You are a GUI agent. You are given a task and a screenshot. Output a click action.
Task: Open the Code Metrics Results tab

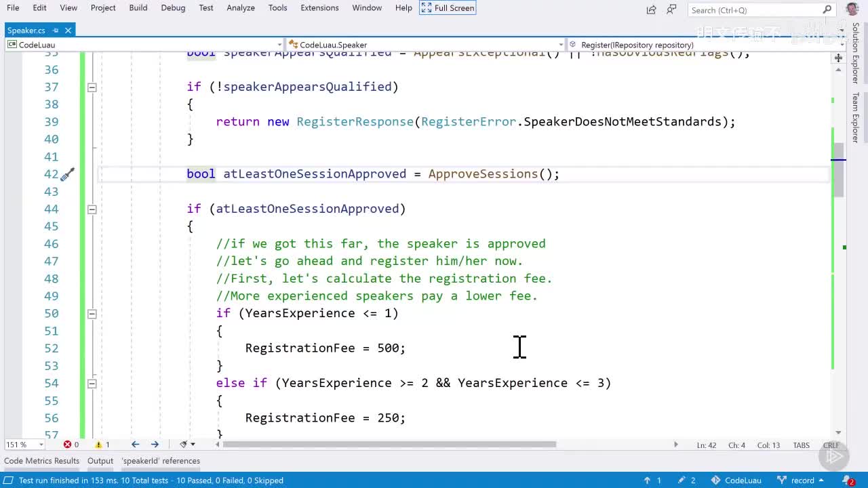(x=42, y=461)
